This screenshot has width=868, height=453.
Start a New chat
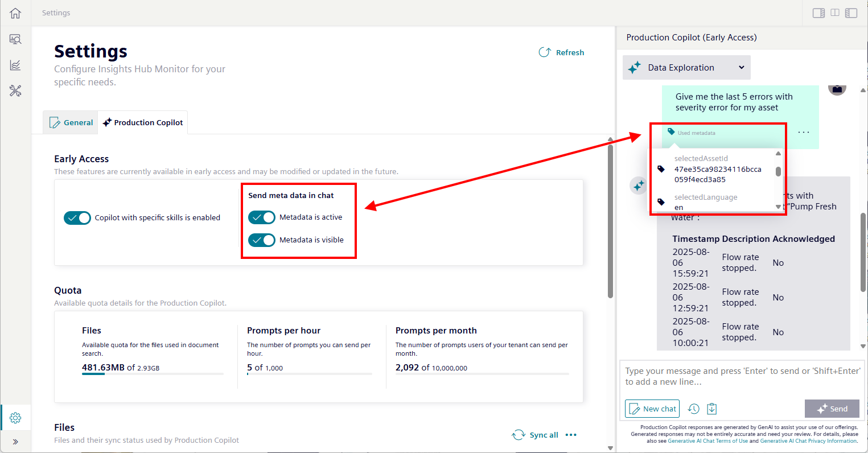point(652,409)
